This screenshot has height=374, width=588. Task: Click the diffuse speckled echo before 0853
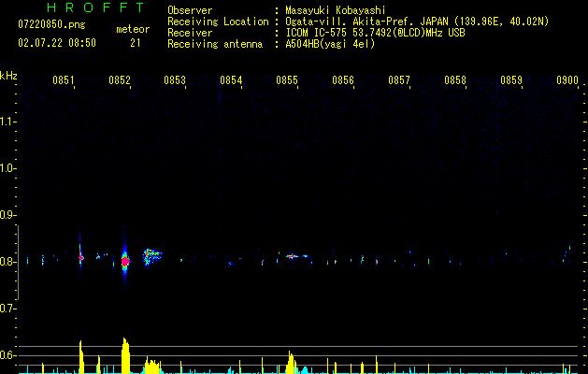(151, 256)
